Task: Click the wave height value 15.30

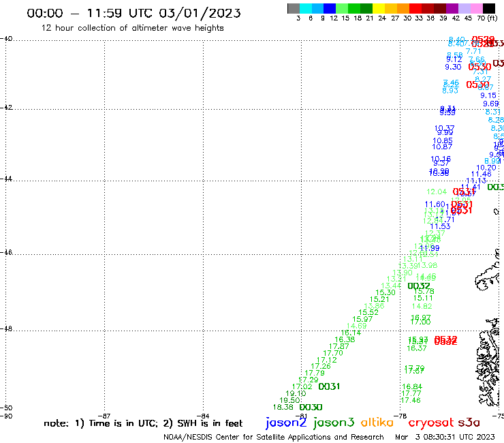Action: [x=385, y=292]
